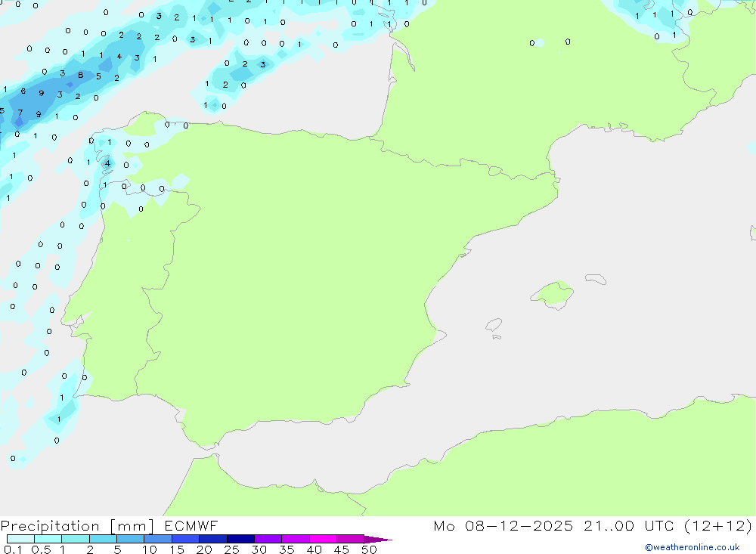
Task: Click the purple 30–35 mm legend swatch
Action: point(268,540)
